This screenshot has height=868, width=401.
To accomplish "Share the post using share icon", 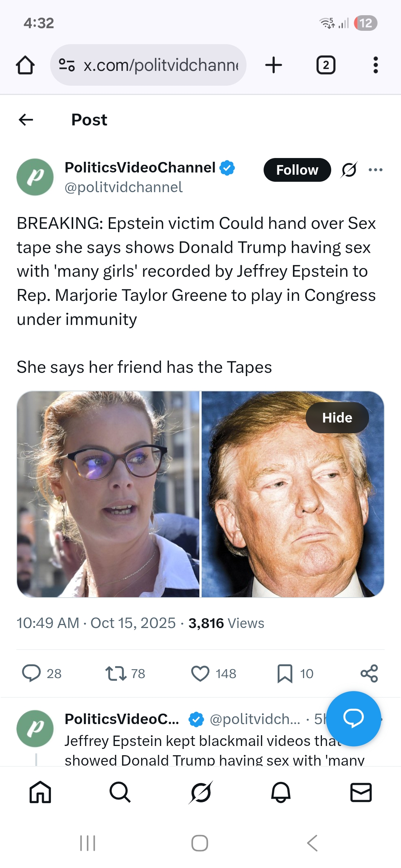I will (x=369, y=673).
